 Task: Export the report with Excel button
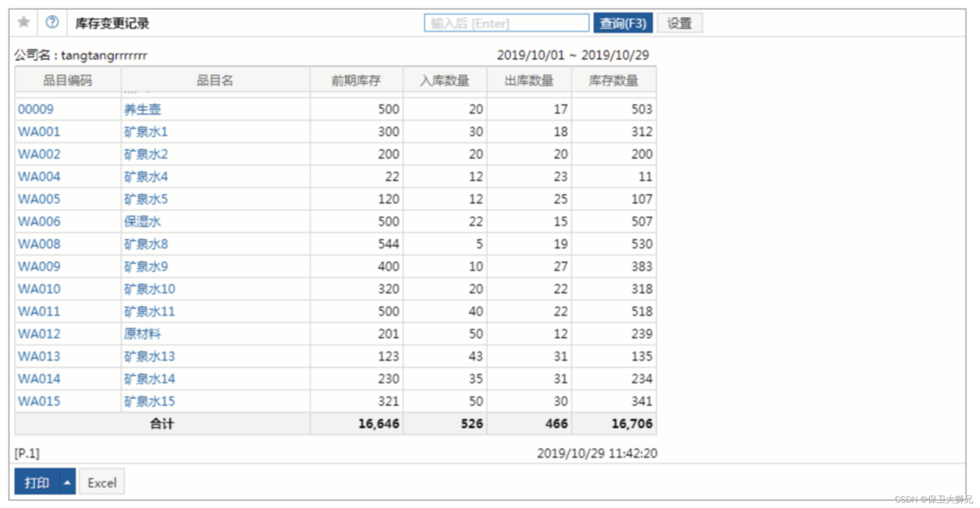click(x=102, y=482)
